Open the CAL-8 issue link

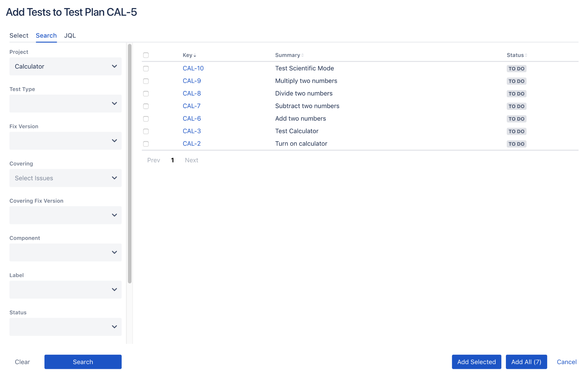point(192,93)
